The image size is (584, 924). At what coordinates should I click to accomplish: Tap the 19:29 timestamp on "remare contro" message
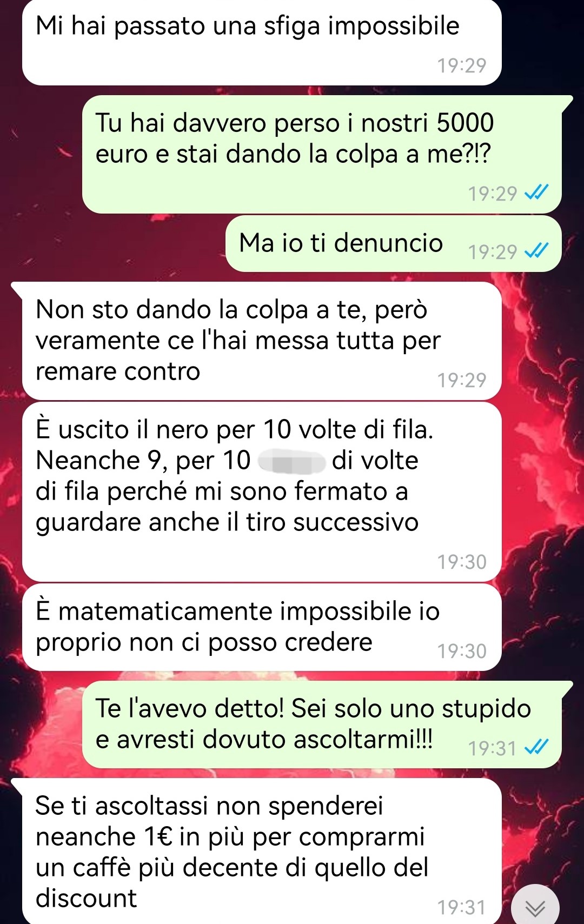point(462,381)
